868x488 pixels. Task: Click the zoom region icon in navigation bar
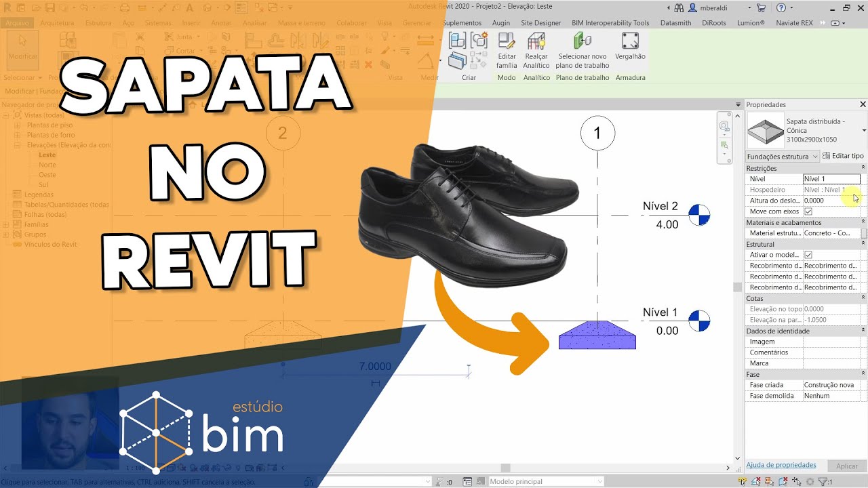pyautogui.click(x=724, y=145)
